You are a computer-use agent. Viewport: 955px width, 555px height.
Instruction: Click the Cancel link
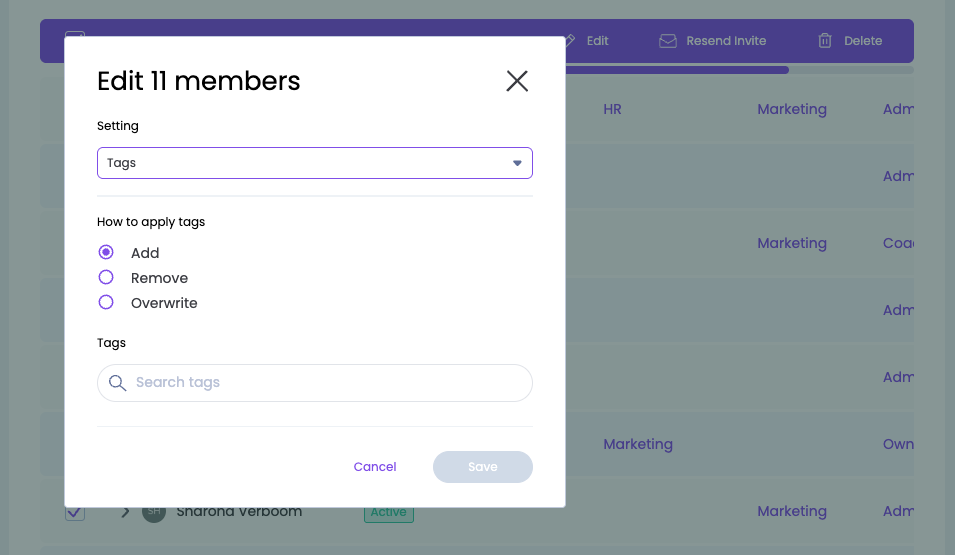[x=375, y=467]
